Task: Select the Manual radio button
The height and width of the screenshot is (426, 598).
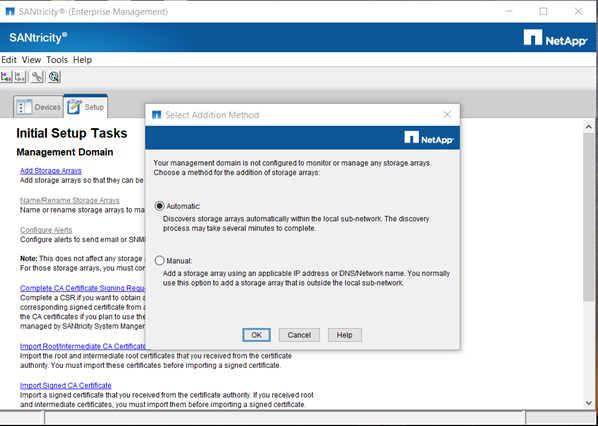Action: [159, 261]
